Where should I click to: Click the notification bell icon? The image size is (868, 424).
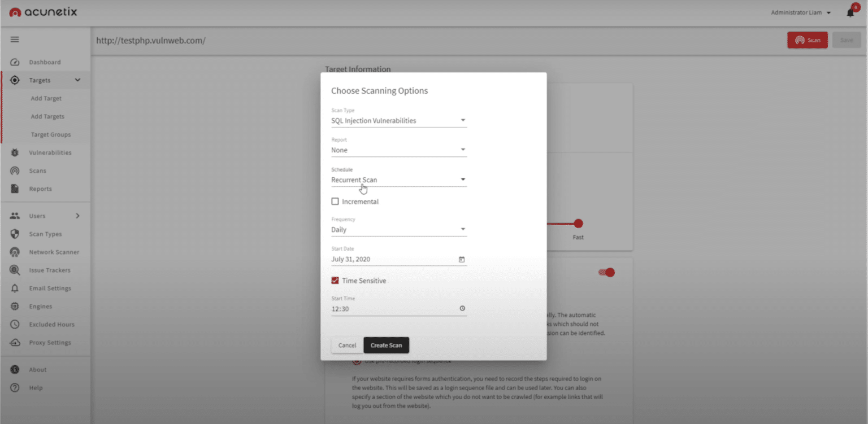click(x=850, y=12)
